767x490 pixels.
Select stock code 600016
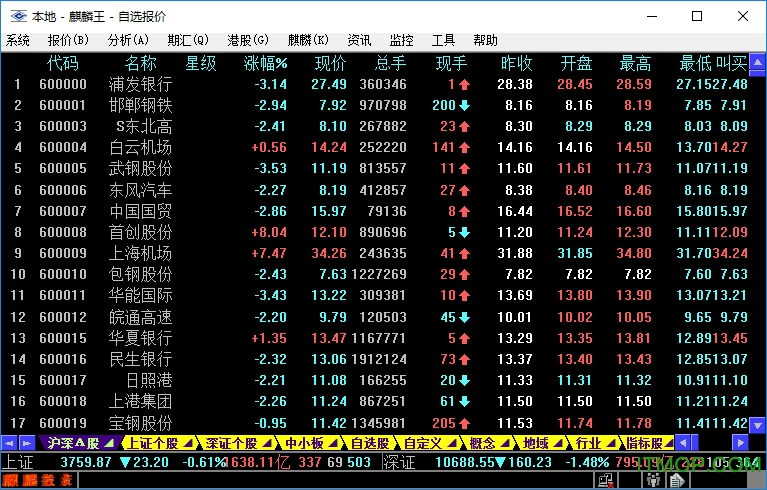pyautogui.click(x=63, y=359)
